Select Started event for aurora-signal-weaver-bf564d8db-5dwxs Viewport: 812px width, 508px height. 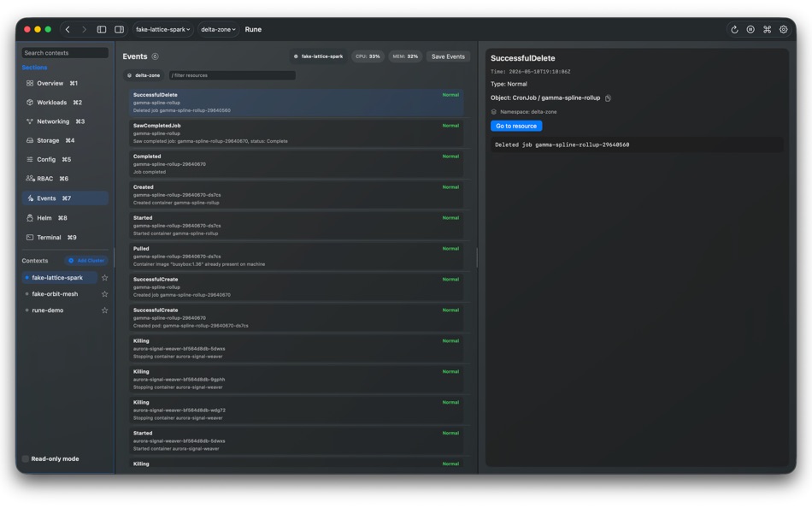297,441
